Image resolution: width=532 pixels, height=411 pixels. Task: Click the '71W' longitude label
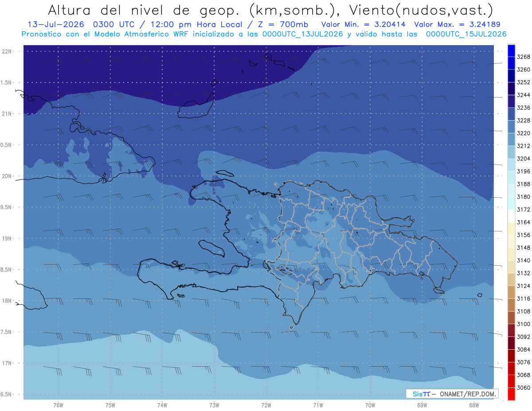pyautogui.click(x=318, y=405)
